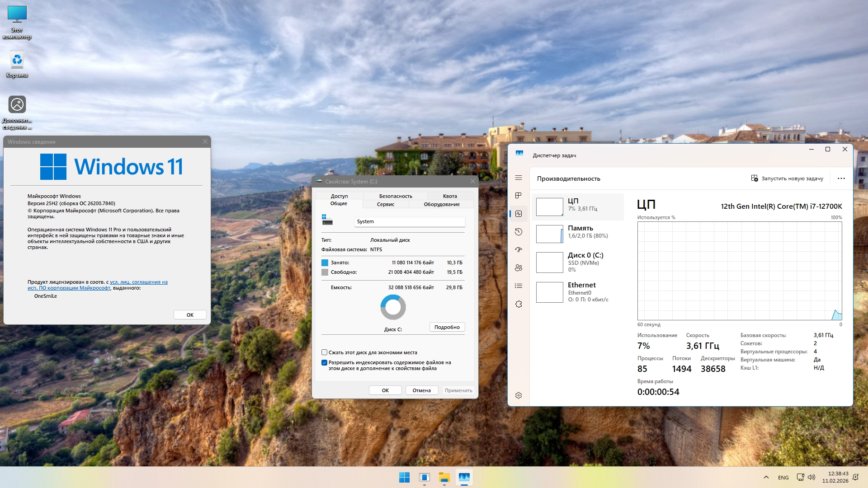
Task: Open Task Manager settings gear
Action: pyautogui.click(x=519, y=395)
